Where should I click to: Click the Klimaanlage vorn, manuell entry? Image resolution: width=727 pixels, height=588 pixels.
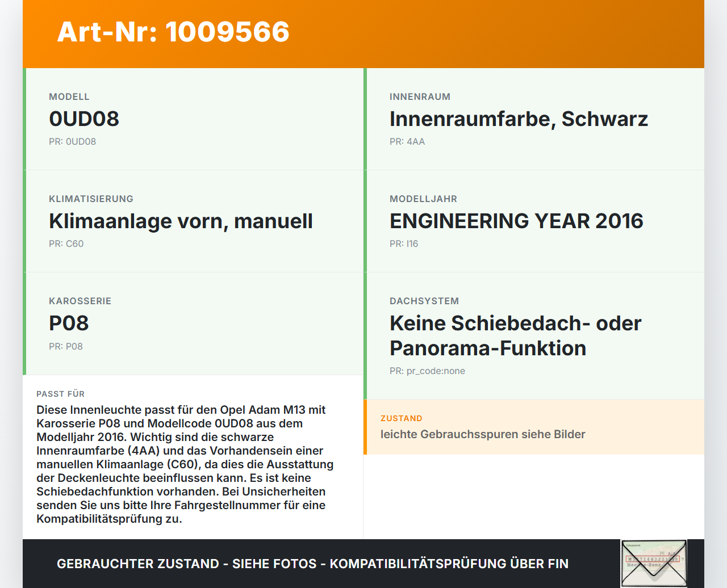(181, 221)
